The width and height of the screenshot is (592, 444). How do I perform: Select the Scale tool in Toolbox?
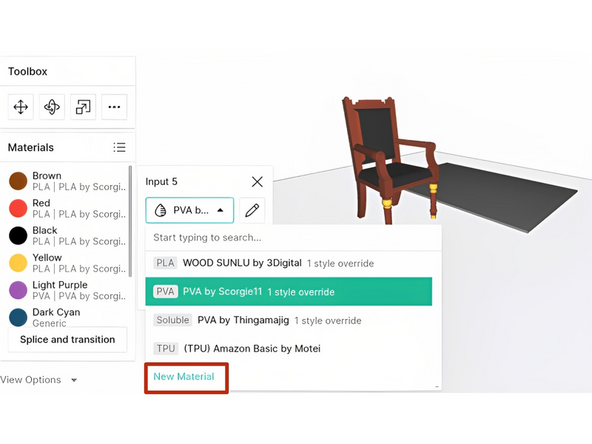click(x=83, y=107)
